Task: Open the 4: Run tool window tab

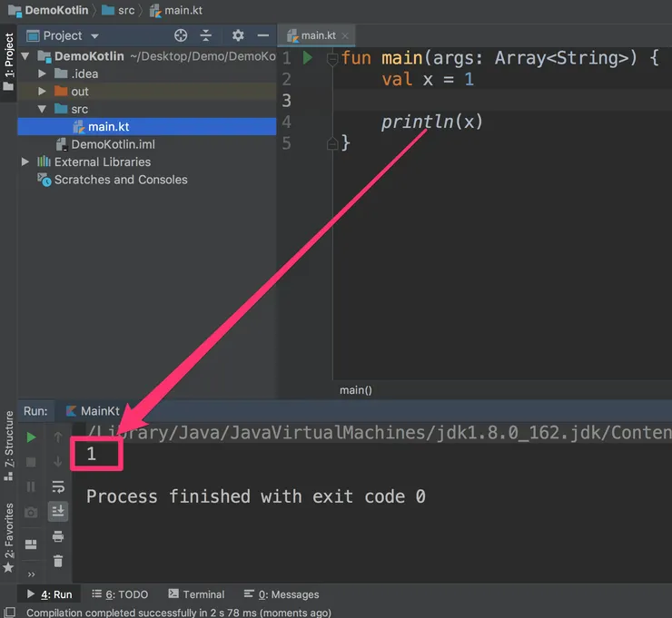Action: pos(49,594)
